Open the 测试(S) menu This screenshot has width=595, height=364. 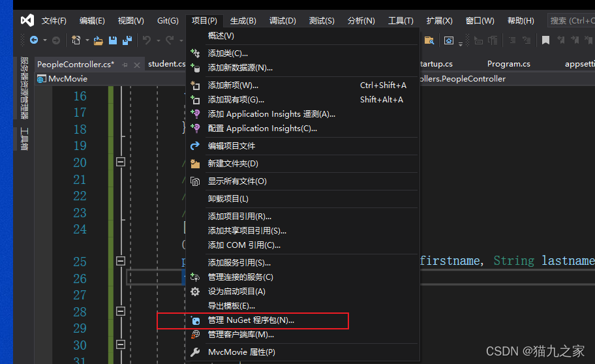pos(322,20)
